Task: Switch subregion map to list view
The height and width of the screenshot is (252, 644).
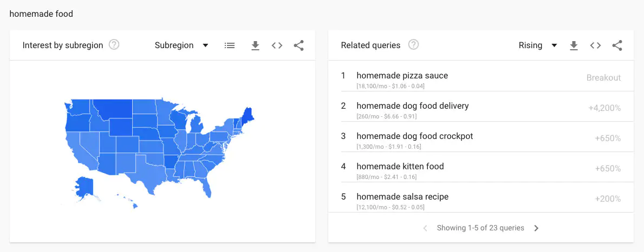Action: [x=230, y=45]
